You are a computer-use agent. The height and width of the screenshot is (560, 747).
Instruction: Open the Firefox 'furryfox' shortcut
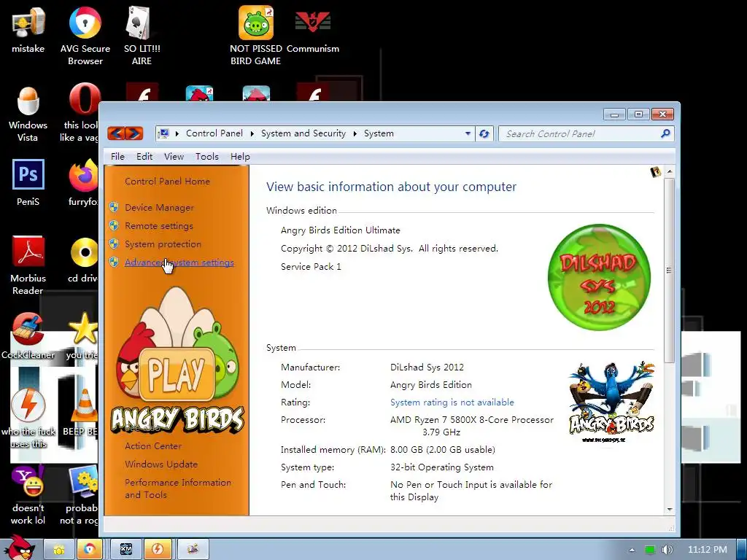(84, 183)
